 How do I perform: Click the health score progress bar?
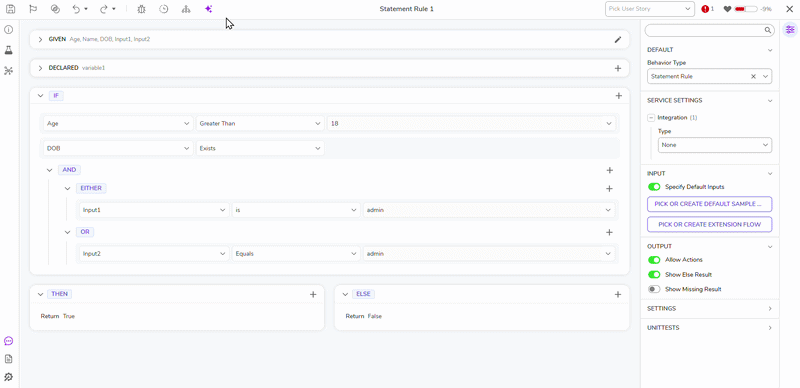tap(746, 9)
